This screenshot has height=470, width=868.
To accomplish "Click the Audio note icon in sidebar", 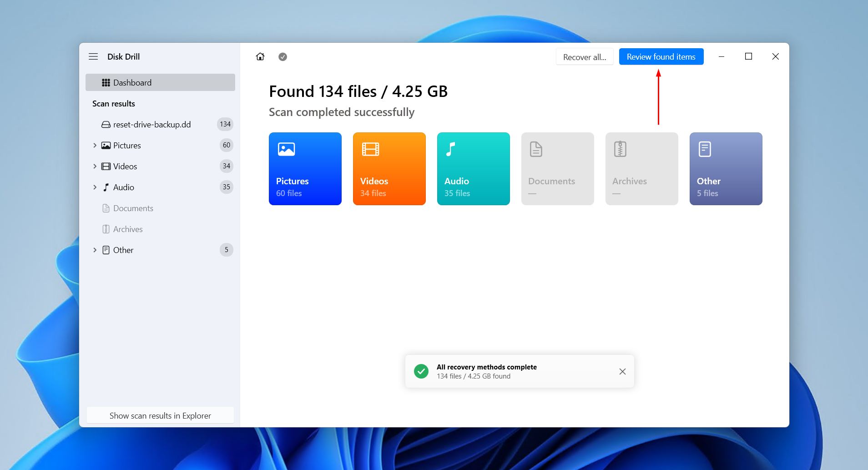I will tap(106, 187).
